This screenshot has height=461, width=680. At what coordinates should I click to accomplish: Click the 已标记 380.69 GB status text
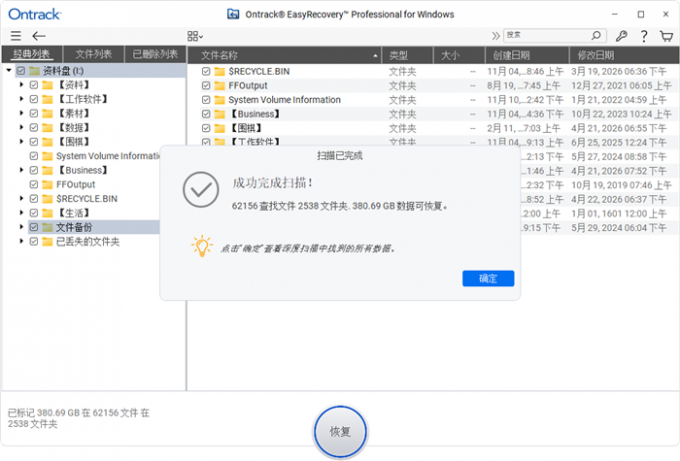(78, 418)
